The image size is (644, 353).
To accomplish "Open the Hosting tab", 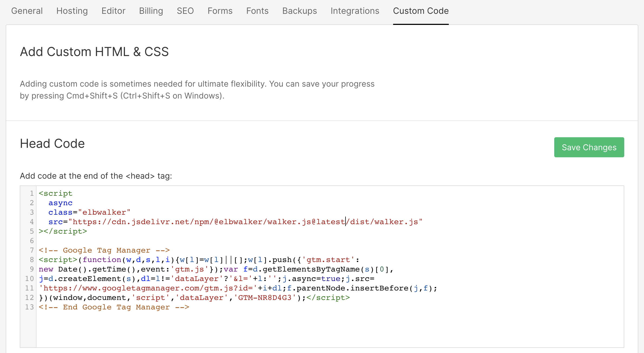I will click(x=72, y=11).
